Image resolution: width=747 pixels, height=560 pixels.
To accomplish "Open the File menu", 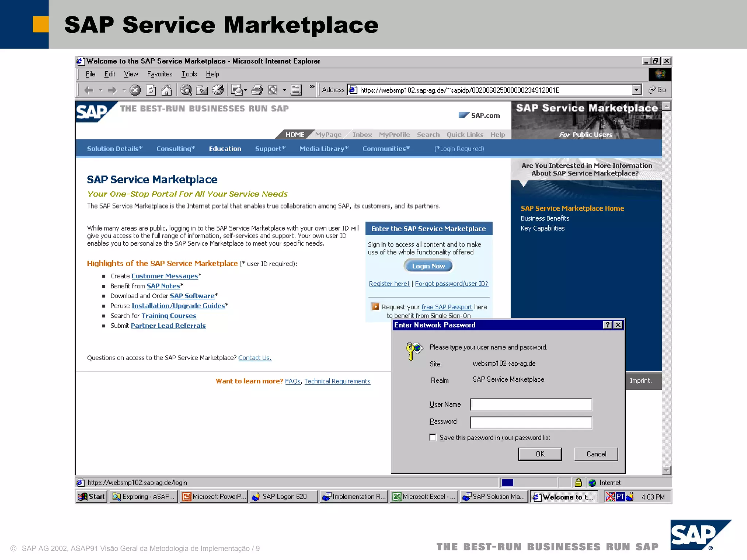I will [x=90, y=74].
